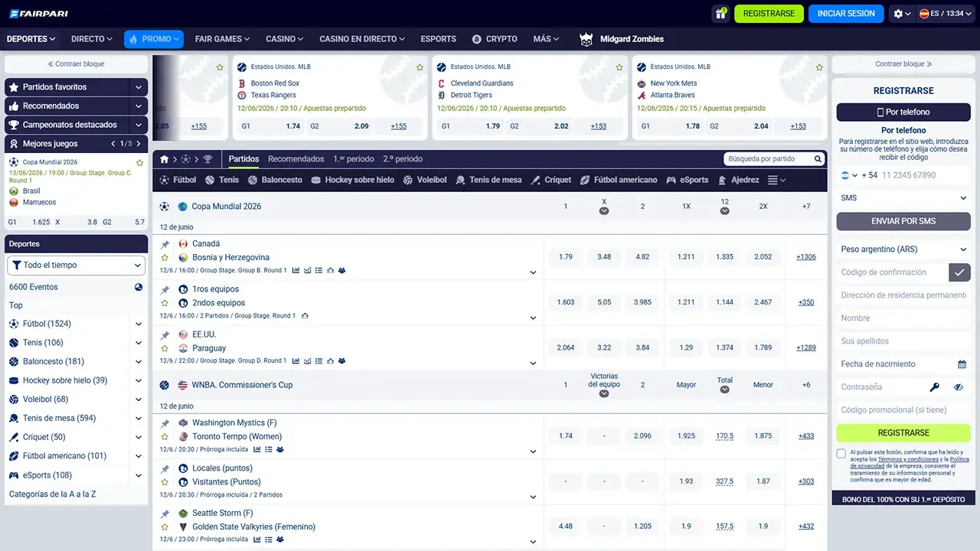Go to previous Mejores juegos slide

pyautogui.click(x=113, y=144)
